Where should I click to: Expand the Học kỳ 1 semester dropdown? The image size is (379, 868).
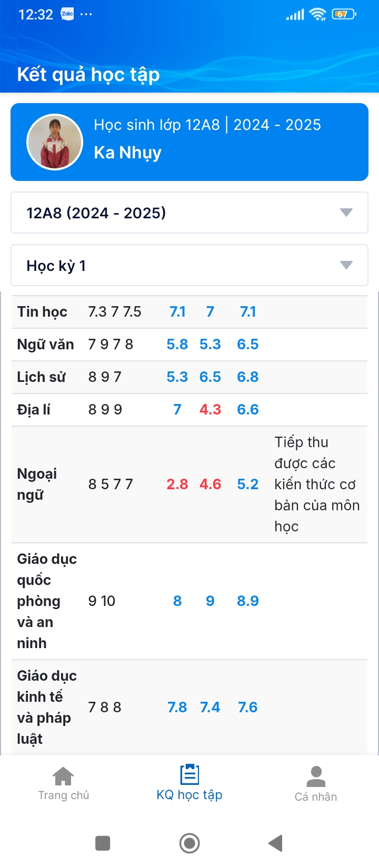[189, 265]
